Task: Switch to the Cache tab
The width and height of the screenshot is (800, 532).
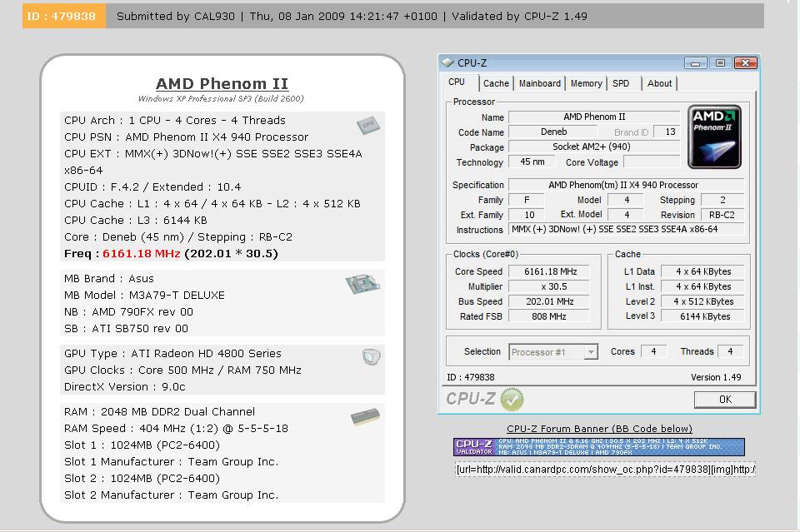Action: click(x=496, y=83)
